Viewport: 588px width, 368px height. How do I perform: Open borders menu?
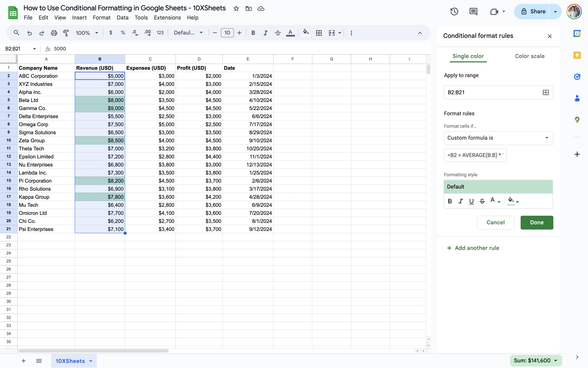319,33
